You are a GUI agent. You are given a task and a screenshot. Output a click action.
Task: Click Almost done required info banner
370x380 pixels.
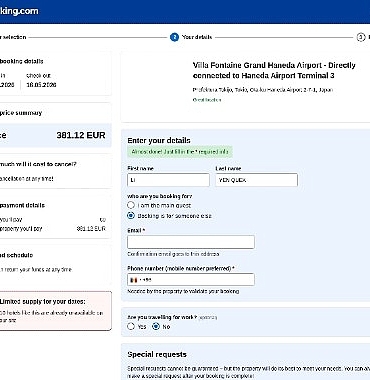pos(180,152)
